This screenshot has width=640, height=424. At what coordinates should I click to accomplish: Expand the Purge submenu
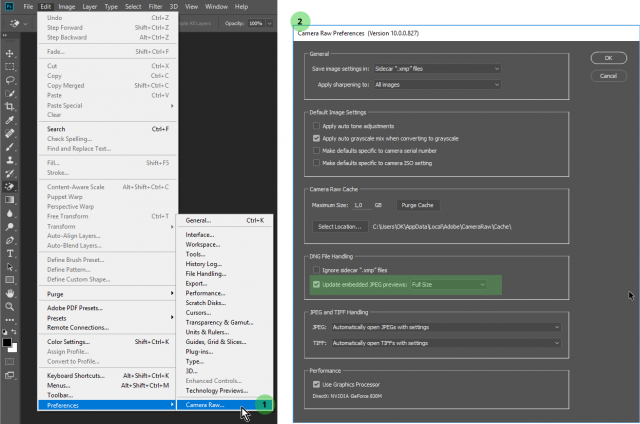(x=110, y=294)
